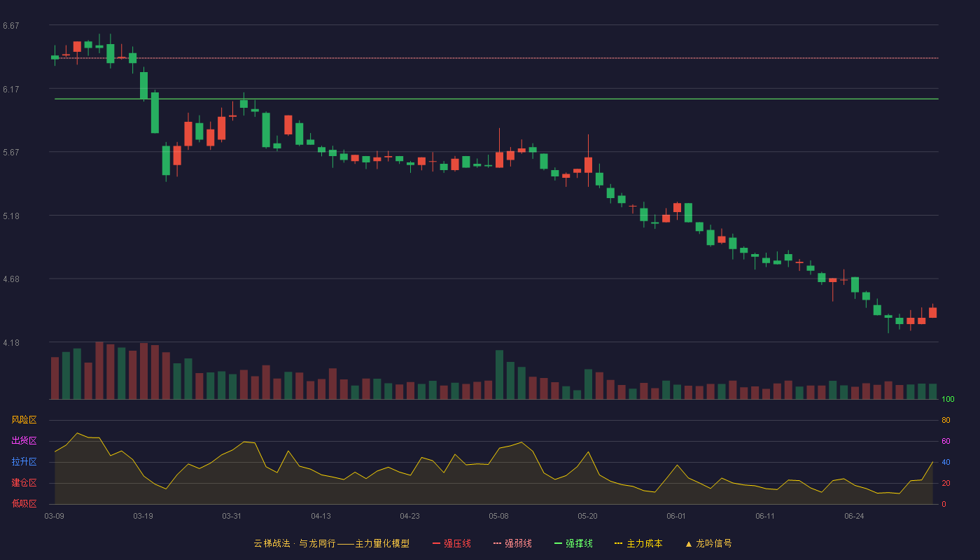Click the red 20 indicator axis value
The width and height of the screenshot is (980, 560).
click(946, 483)
